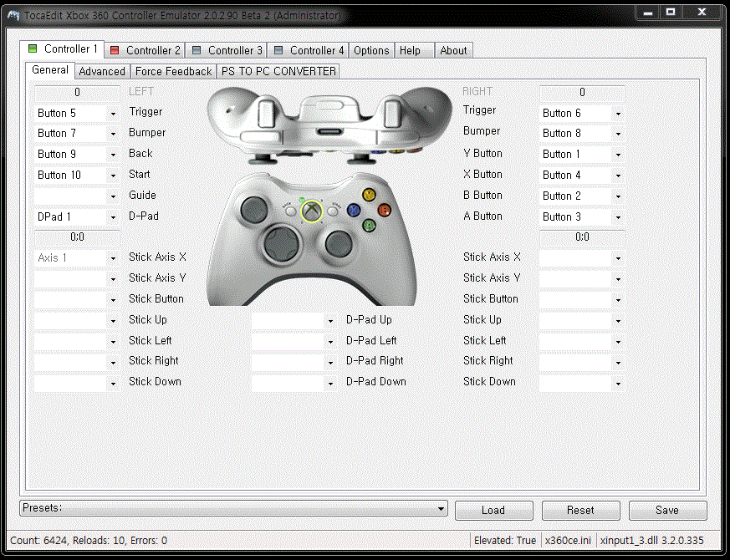Open the right Stick Left dropdown

point(582,342)
